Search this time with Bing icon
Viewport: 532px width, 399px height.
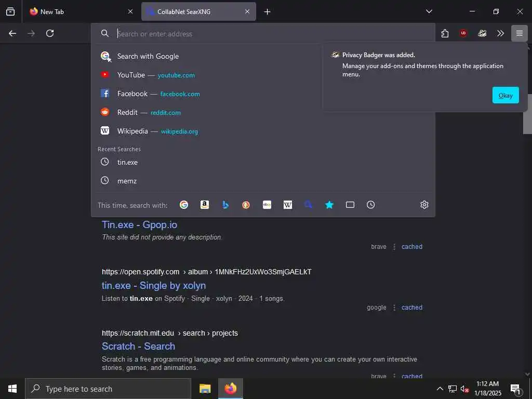pos(225,205)
